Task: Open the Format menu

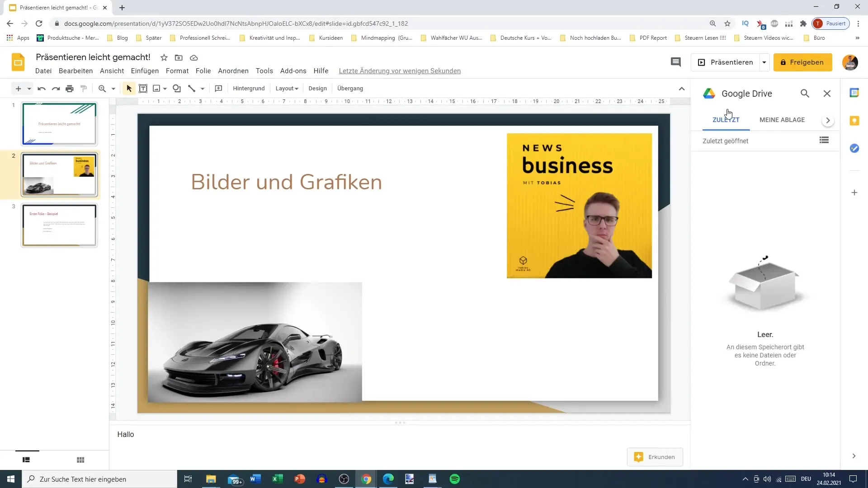Action: [177, 71]
